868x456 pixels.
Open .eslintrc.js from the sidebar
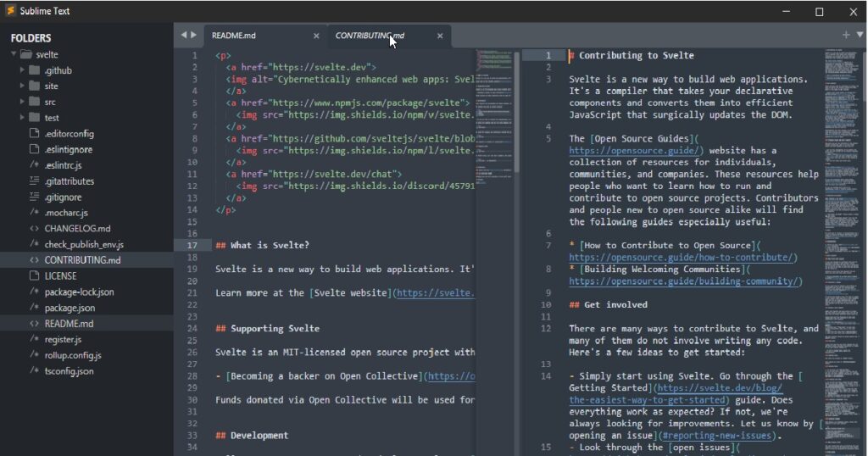pyautogui.click(x=63, y=165)
